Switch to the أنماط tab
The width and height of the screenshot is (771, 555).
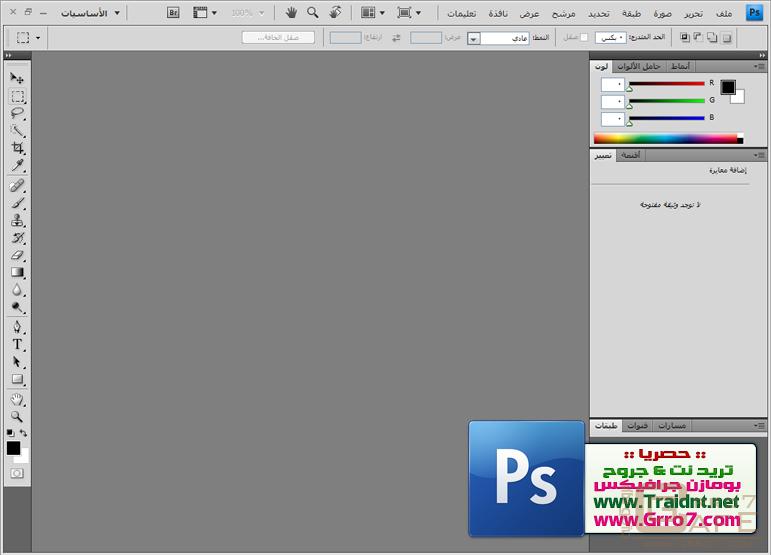click(681, 66)
